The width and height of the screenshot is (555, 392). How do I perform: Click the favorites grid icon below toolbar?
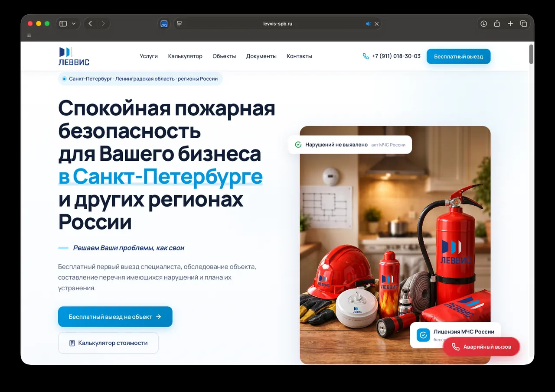tap(29, 36)
